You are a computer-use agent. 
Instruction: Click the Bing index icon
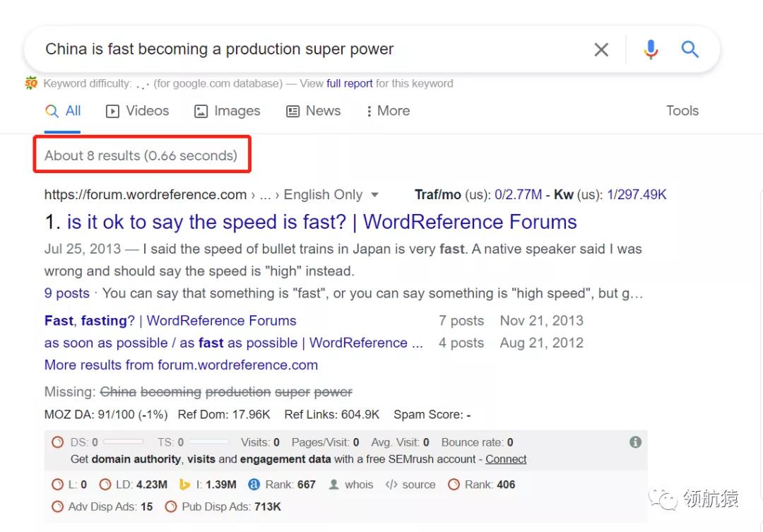tap(185, 485)
